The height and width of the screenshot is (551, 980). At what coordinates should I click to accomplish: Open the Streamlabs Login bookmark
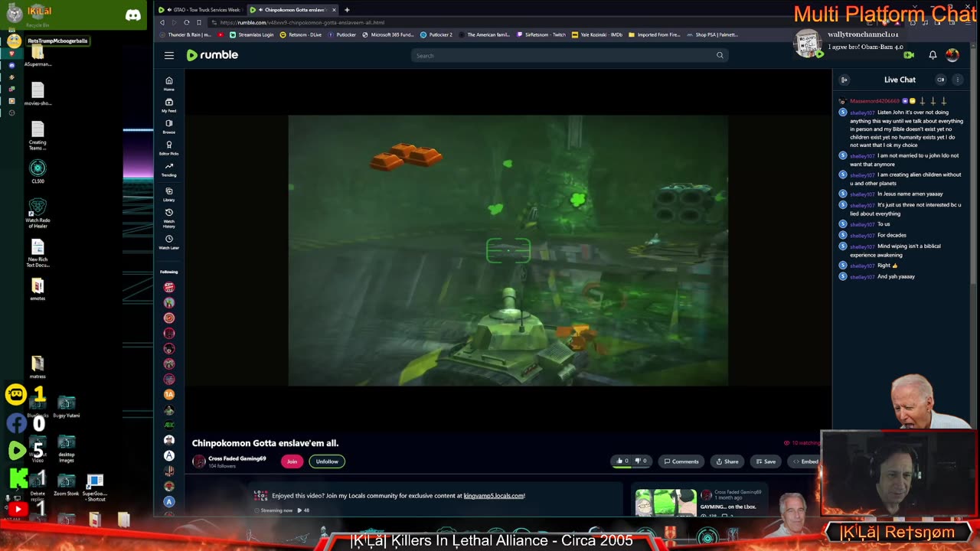pos(252,34)
